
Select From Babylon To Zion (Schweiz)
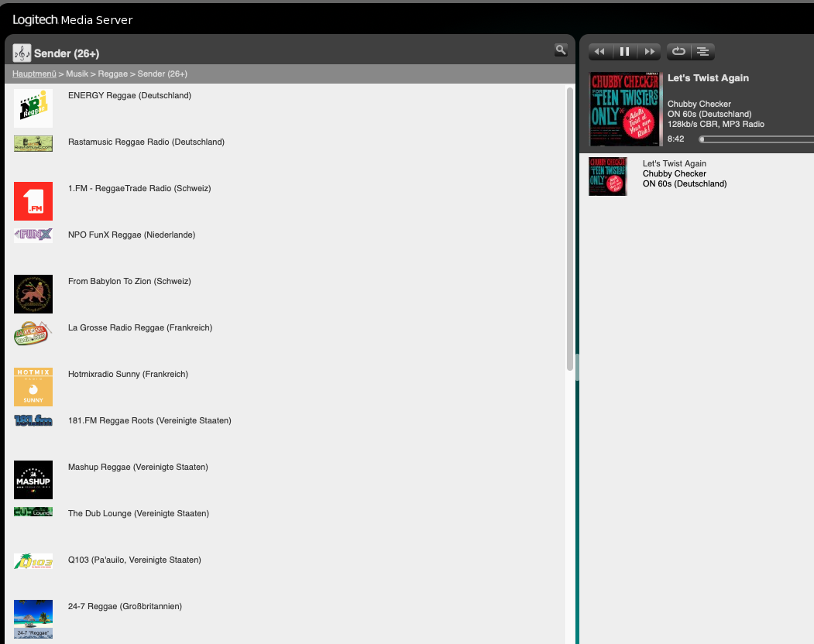pos(130,281)
